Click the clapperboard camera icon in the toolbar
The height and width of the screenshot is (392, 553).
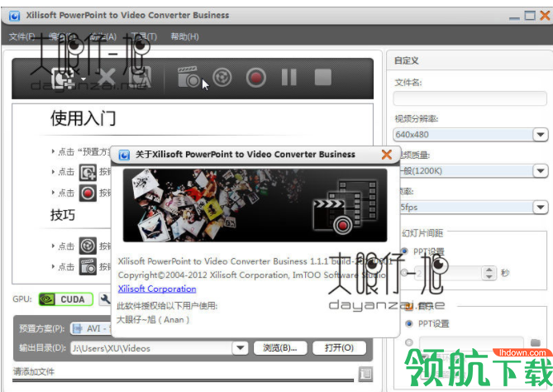click(188, 77)
